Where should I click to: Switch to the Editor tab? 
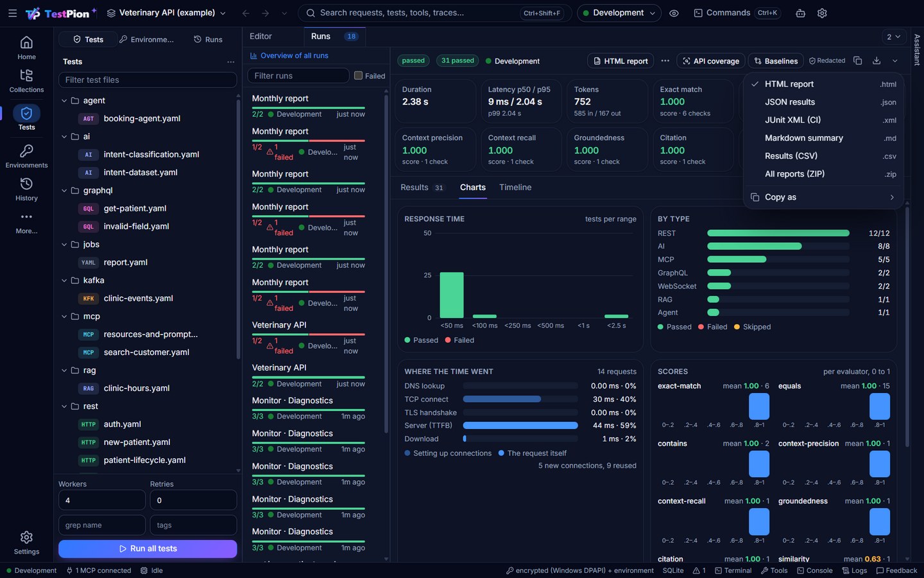pos(261,37)
